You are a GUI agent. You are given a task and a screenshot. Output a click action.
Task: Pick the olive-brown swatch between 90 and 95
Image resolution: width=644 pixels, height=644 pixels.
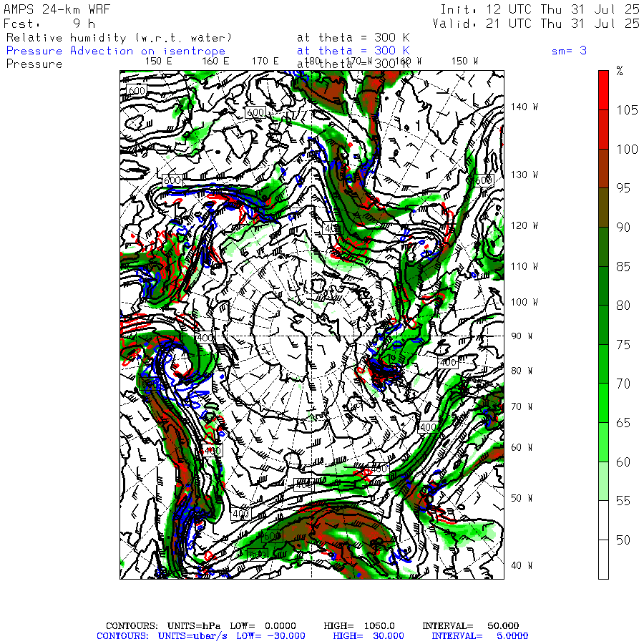[603, 208]
